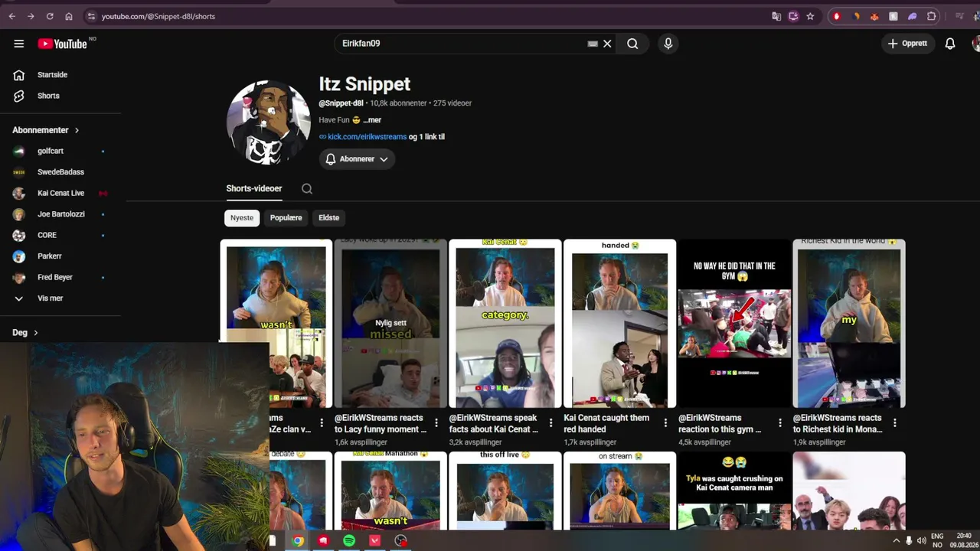Image resolution: width=980 pixels, height=551 pixels.
Task: Open the browser home page
Action: click(x=69, y=16)
